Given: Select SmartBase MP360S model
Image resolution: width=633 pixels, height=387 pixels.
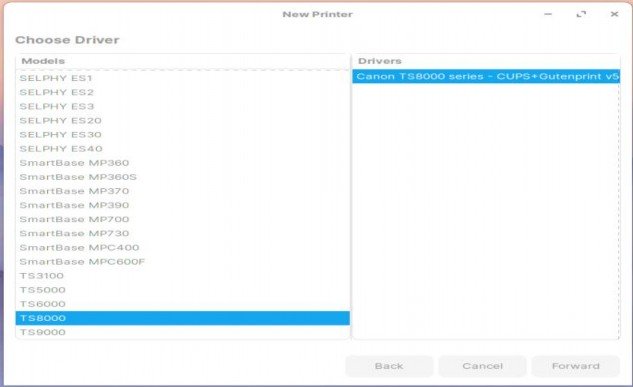Looking at the screenshot, I should point(182,177).
